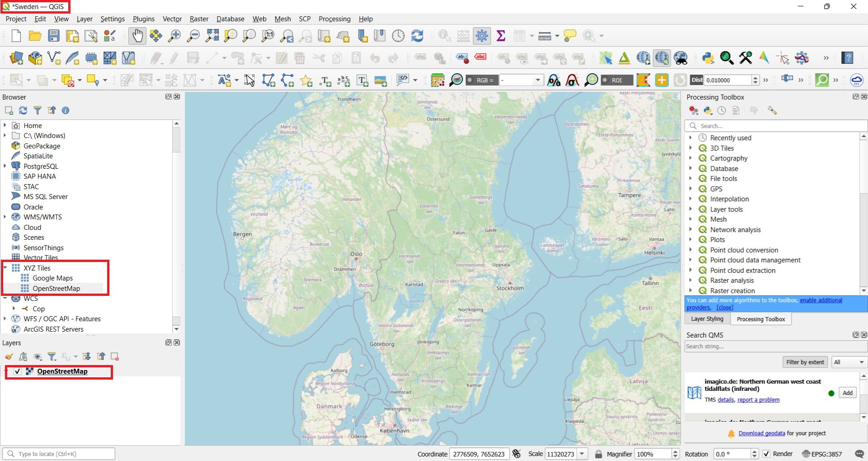
Task: Open the All filter dropdown in Search QMS
Action: coord(849,362)
